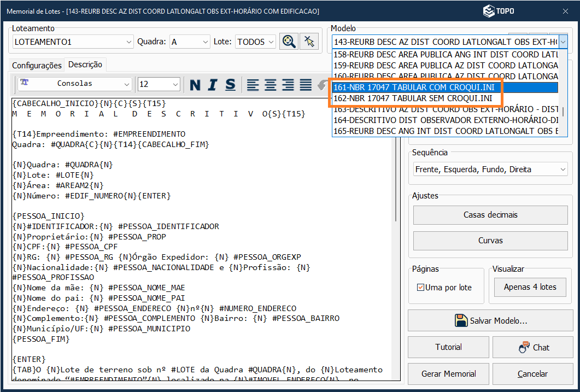Apply bold with the N button
This screenshot has width=580, height=392.
coord(195,85)
